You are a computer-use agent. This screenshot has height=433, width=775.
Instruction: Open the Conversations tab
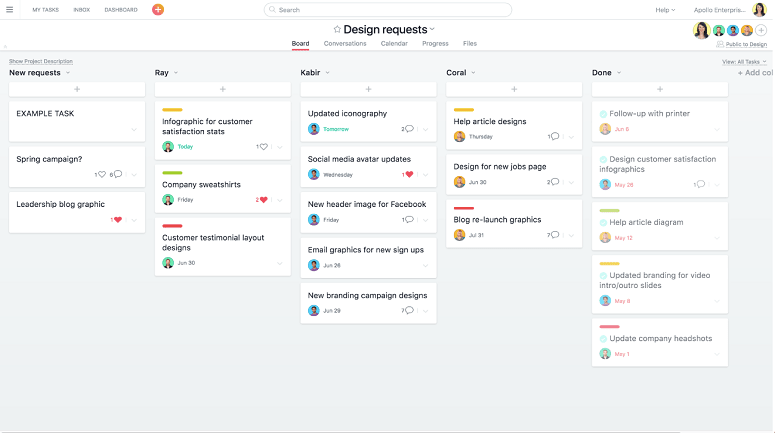click(345, 44)
